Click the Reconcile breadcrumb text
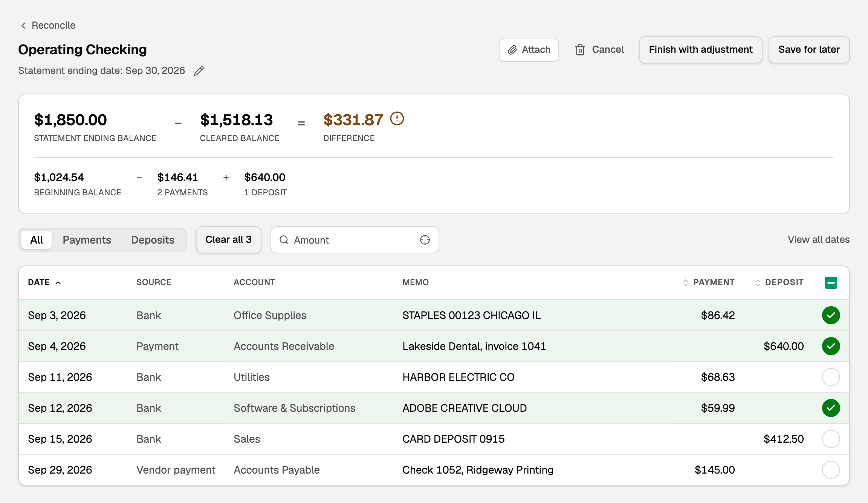Screen dimensions: 868x503 pyautogui.click(x=53, y=25)
